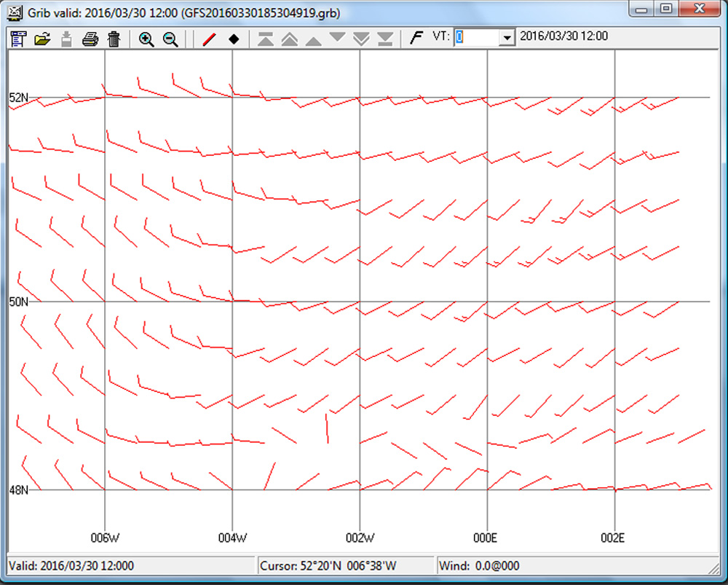The image size is (728, 585).
Task: Delete grib using trash can icon
Action: click(114, 39)
